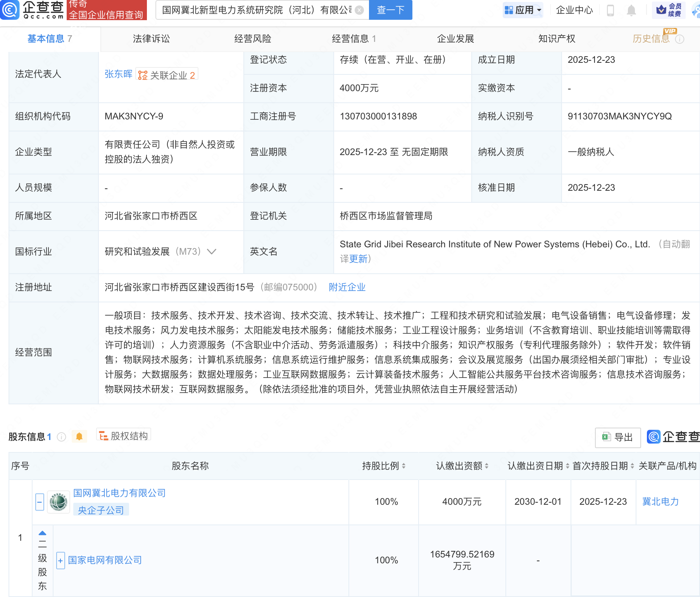Click into the company search input field
This screenshot has height=597, width=700.
(256, 10)
